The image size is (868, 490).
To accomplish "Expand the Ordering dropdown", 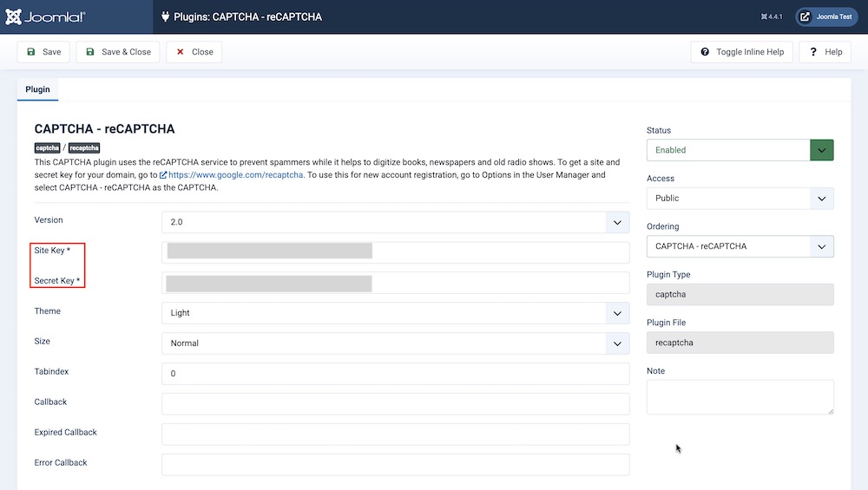I will click(x=740, y=246).
